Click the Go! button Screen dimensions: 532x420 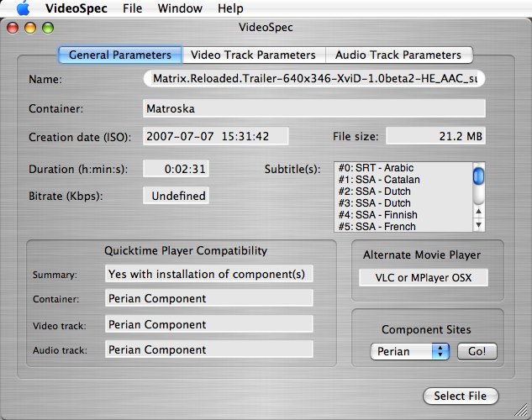(477, 351)
